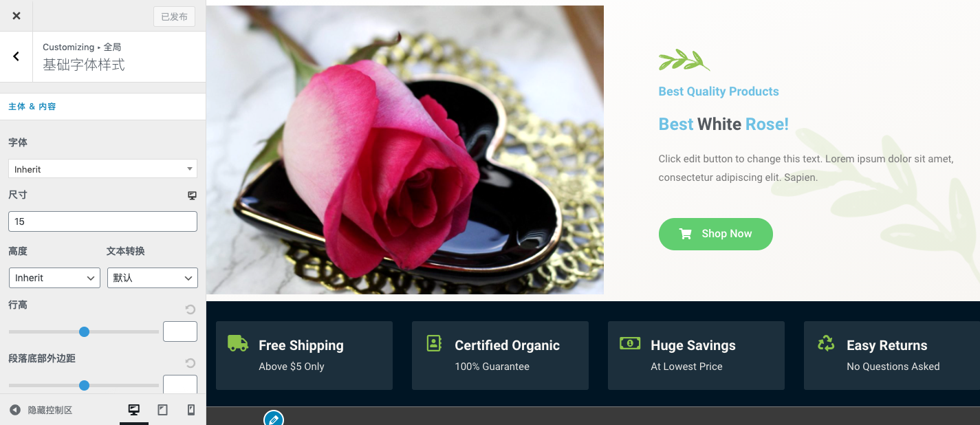The image size is (980, 425).
Task: Go back with the left chevron arrow
Action: (17, 56)
